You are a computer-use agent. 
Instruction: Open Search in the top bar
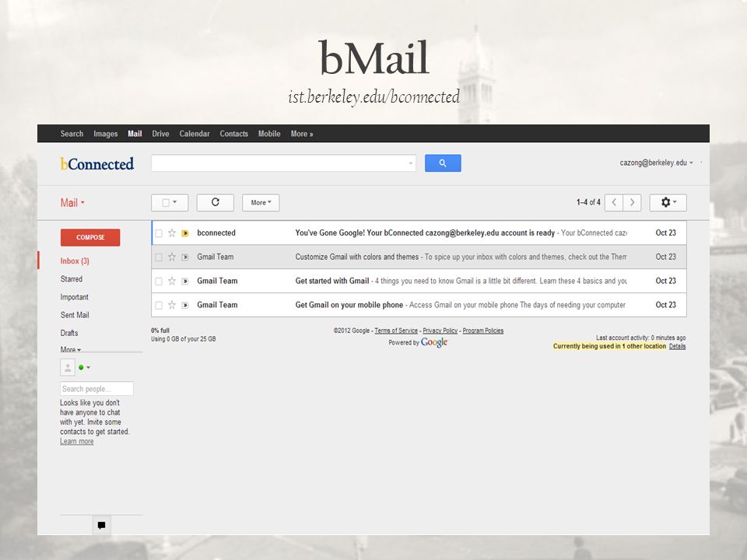[72, 134]
